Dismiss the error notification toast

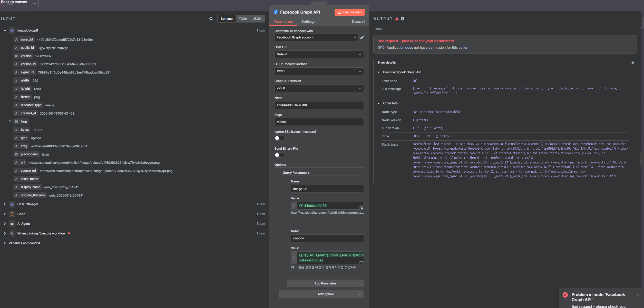(x=638, y=295)
